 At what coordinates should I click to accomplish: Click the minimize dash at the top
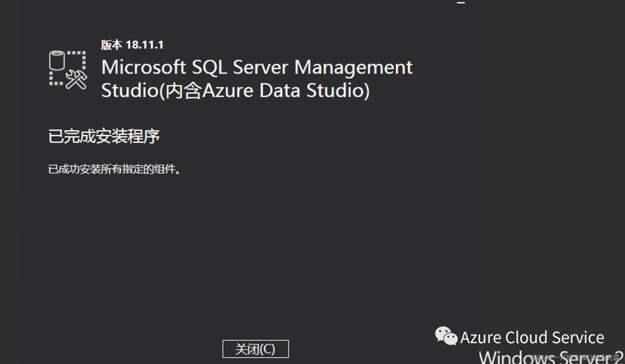[x=461, y=3]
